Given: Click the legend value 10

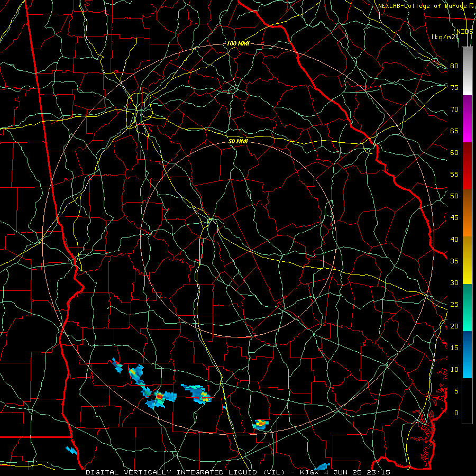Looking at the screenshot, I should pyautogui.click(x=454, y=370).
